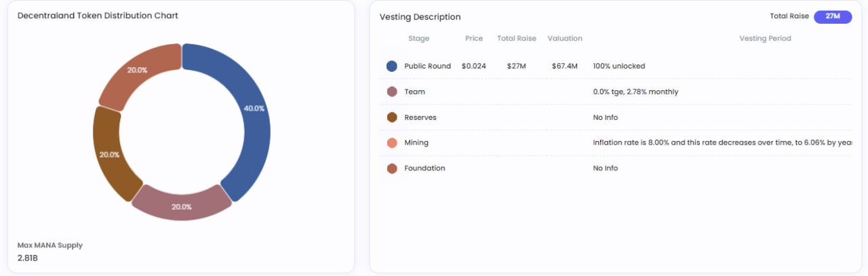Click the Public Round blue color dot
The height and width of the screenshot is (276, 868).
[391, 66]
